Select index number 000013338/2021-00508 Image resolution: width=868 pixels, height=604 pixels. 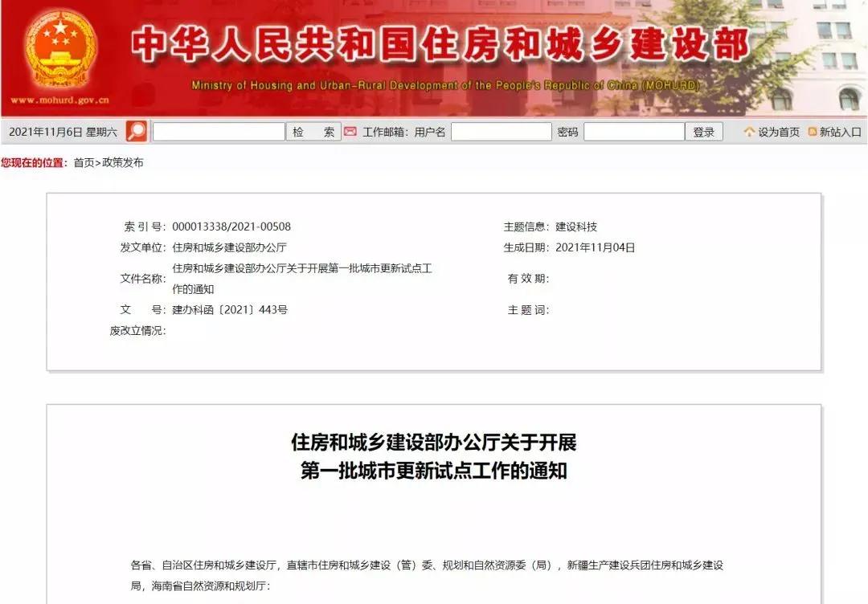231,226
